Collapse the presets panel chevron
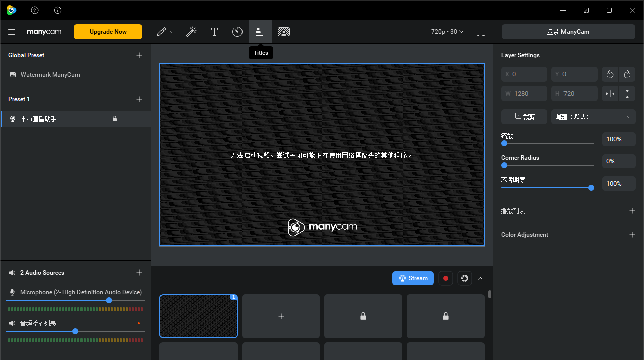 point(480,278)
